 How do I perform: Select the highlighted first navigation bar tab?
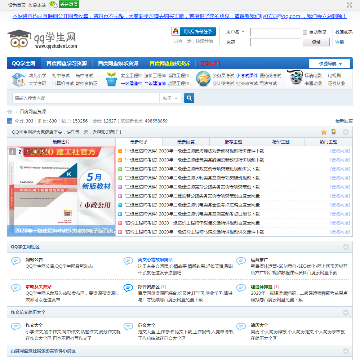23,63
